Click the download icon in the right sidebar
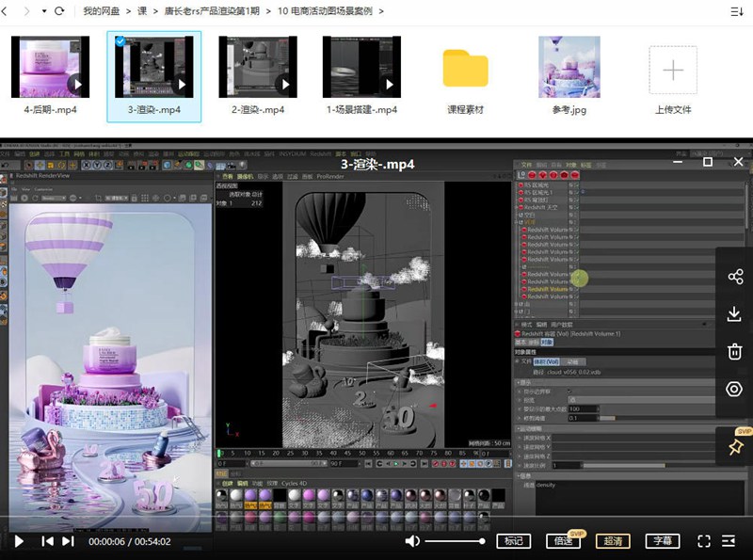 point(735,314)
